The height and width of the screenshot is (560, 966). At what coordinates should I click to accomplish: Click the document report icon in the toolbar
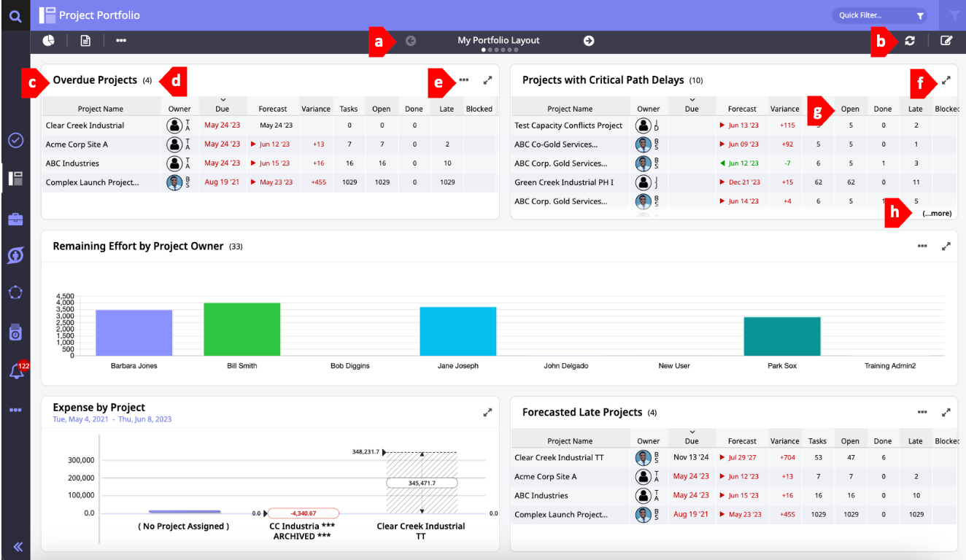(85, 41)
